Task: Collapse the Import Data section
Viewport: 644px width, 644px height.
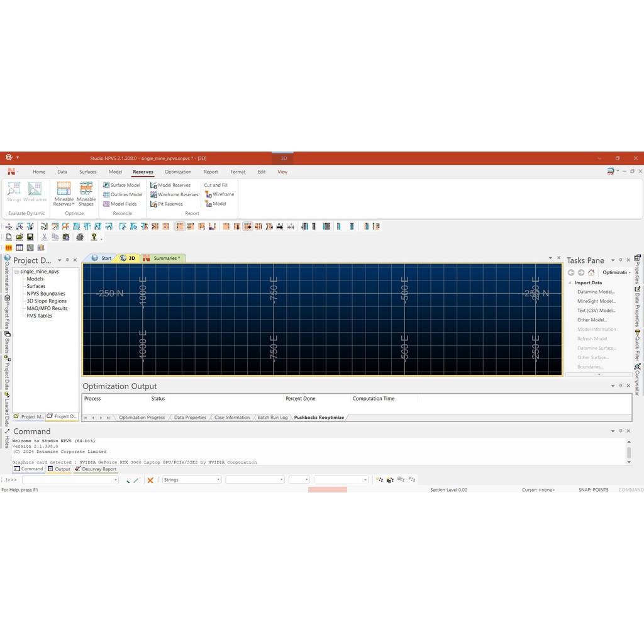Action: (x=570, y=282)
